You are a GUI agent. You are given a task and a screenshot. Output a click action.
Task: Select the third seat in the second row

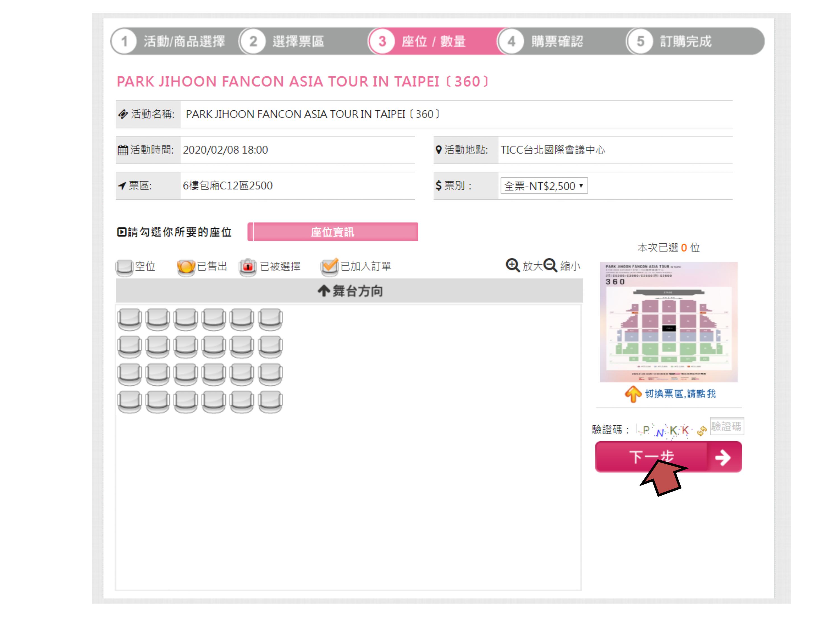186,347
